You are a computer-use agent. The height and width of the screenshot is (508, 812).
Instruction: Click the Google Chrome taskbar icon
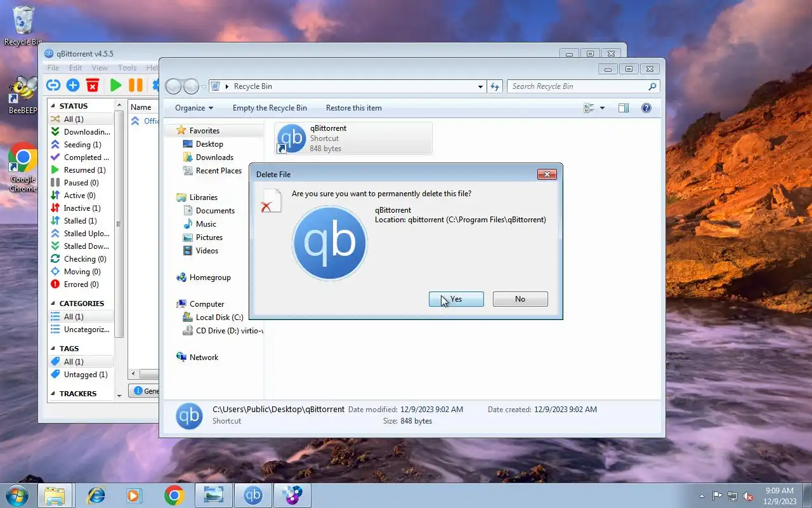(x=174, y=495)
